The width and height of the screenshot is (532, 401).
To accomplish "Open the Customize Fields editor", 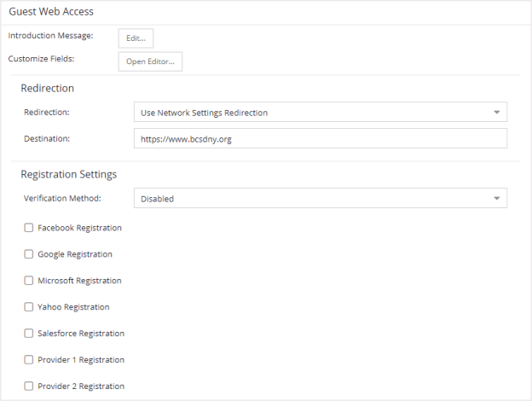I will (150, 61).
